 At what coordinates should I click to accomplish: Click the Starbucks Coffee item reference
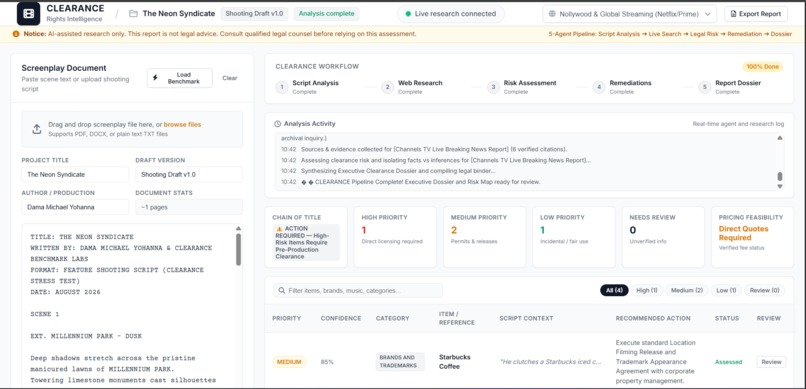[x=455, y=362]
